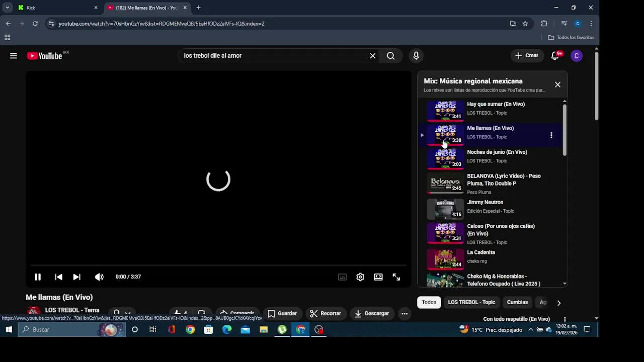Open the YouTube hamburger guide menu
The width and height of the screenshot is (644, 362).
pos(14,56)
